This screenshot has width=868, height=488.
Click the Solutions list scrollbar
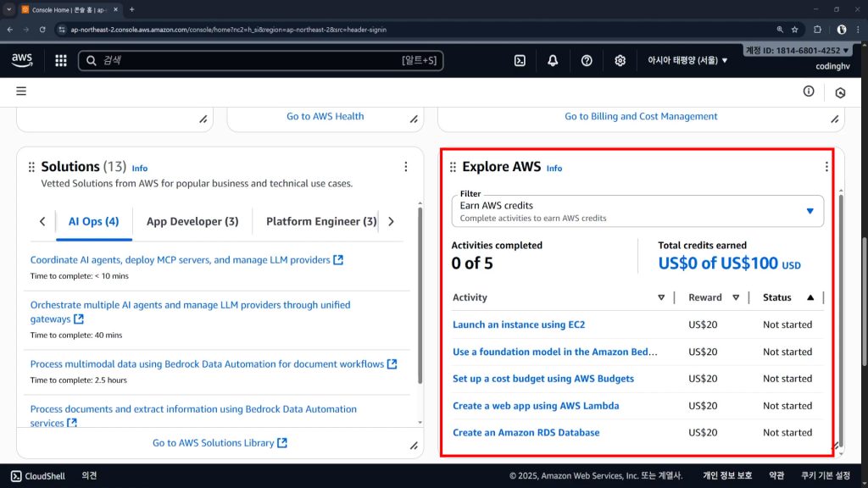coord(420,296)
